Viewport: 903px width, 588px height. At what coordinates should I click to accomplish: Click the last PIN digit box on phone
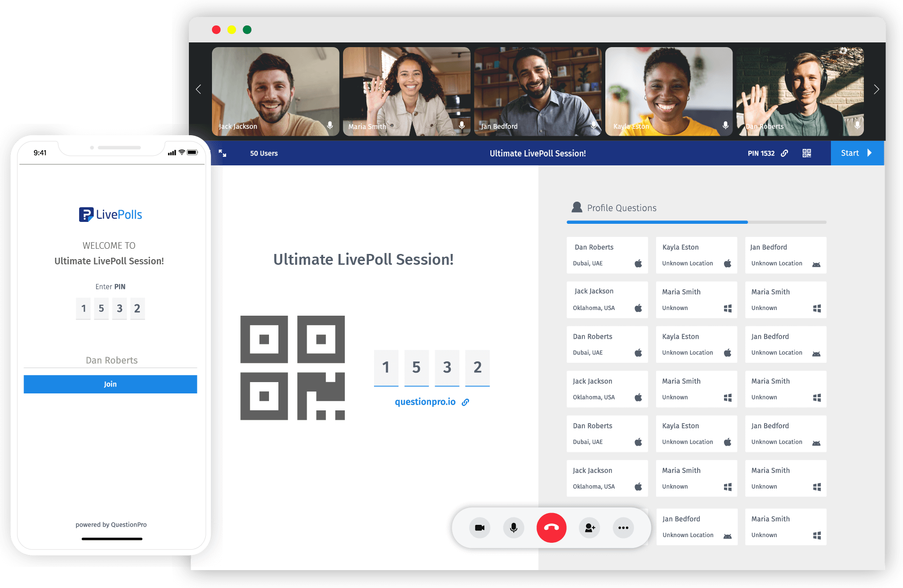pos(137,309)
